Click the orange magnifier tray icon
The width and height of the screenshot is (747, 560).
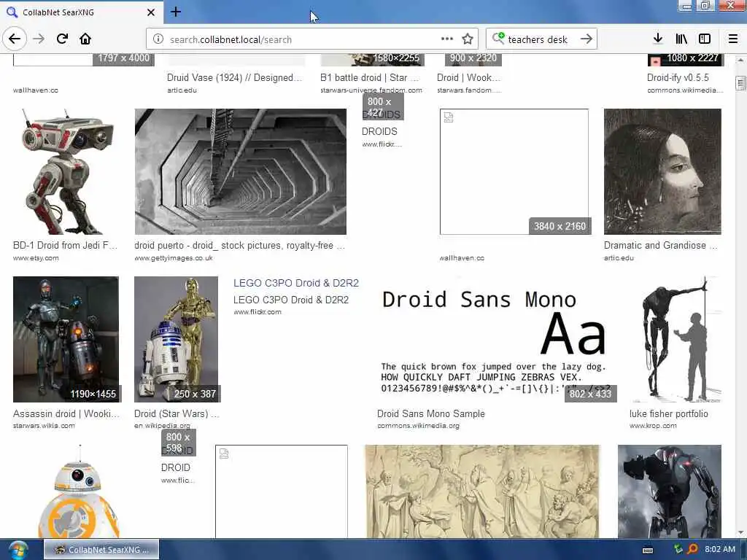click(693, 550)
